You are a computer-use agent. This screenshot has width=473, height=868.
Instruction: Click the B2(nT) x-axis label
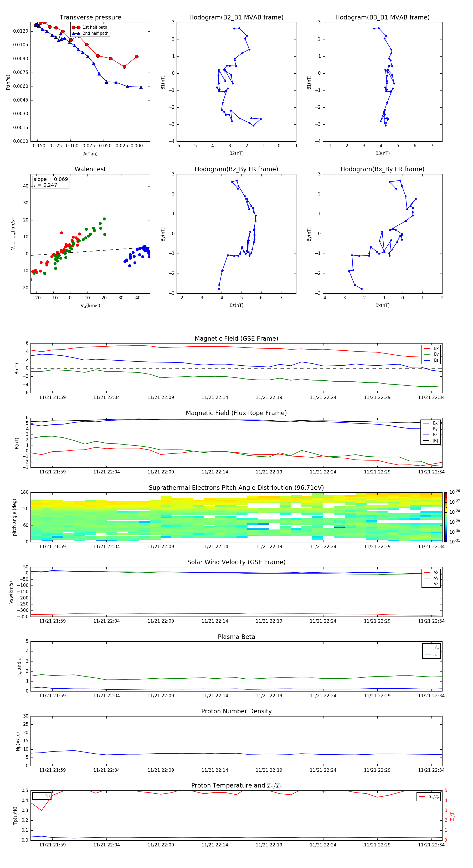[x=236, y=153]
